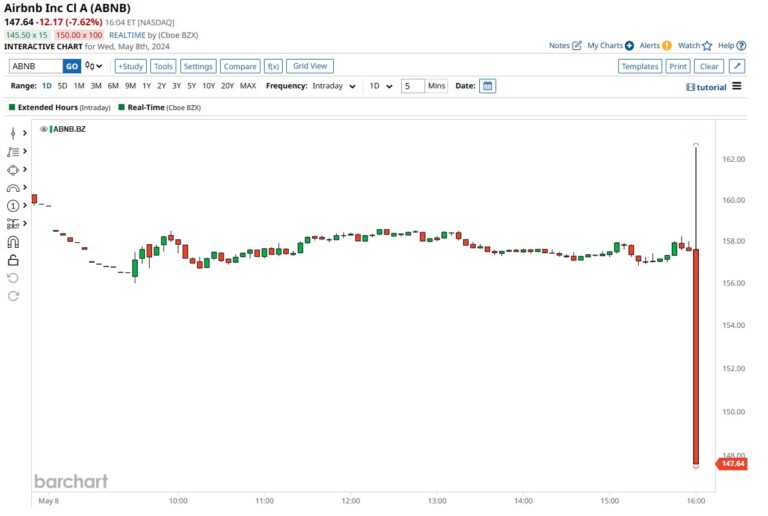The image size is (768, 516).
Task: Open Help question mark icon
Action: [741, 46]
